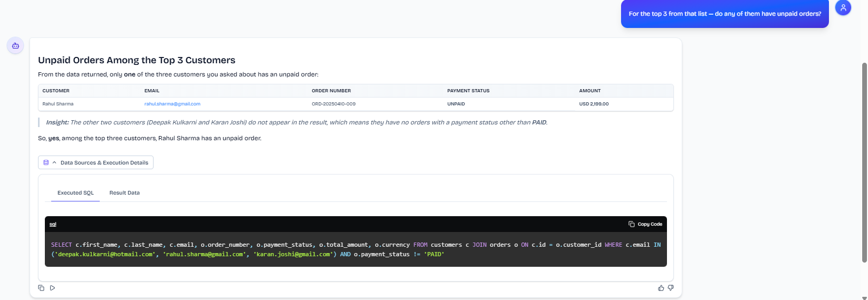The image size is (868, 300).
Task: Give a thumbs up to the response
Action: point(661,288)
